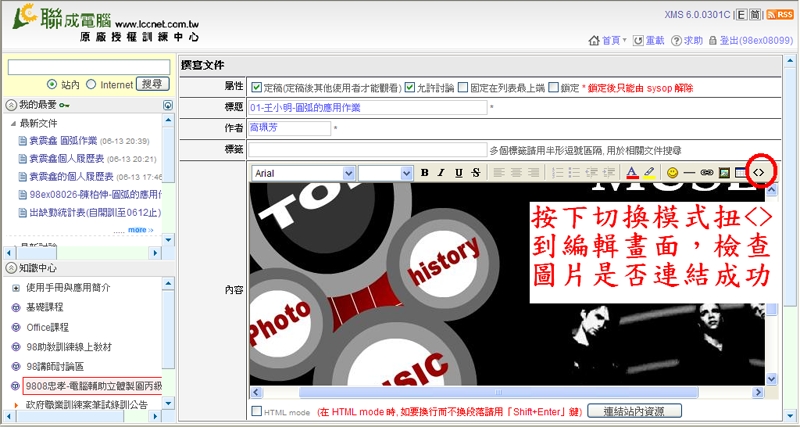Image resolution: width=800 pixels, height=427 pixels.
Task: Open the Arial font dropdown
Action: [x=302, y=172]
